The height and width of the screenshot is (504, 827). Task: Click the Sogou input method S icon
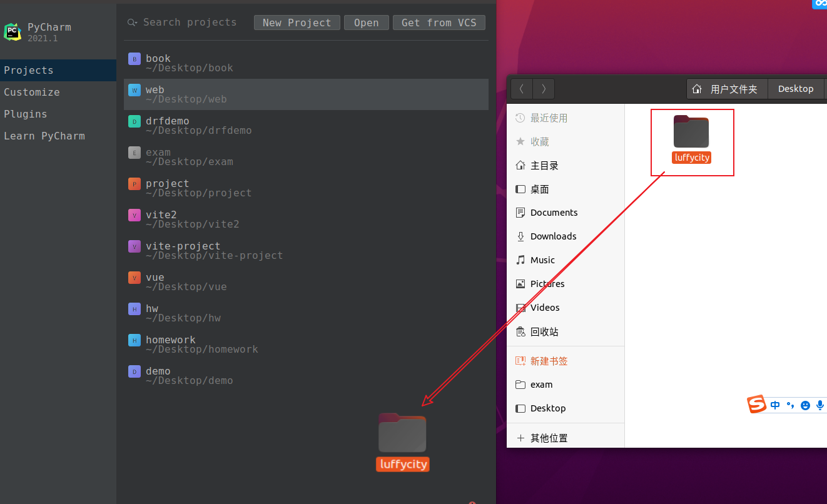(757, 405)
